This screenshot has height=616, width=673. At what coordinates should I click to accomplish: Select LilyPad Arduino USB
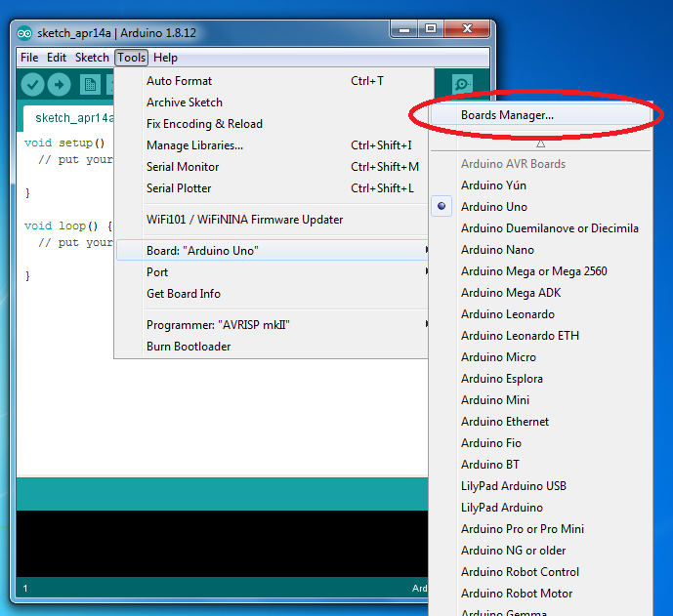540,485
